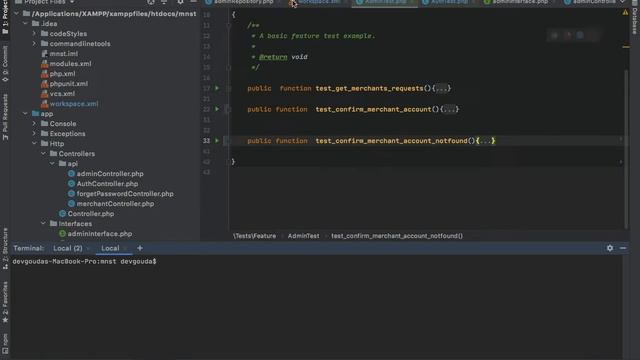This screenshot has height=360, width=640.
Task: Select php.xml in the tree
Action: click(x=62, y=73)
